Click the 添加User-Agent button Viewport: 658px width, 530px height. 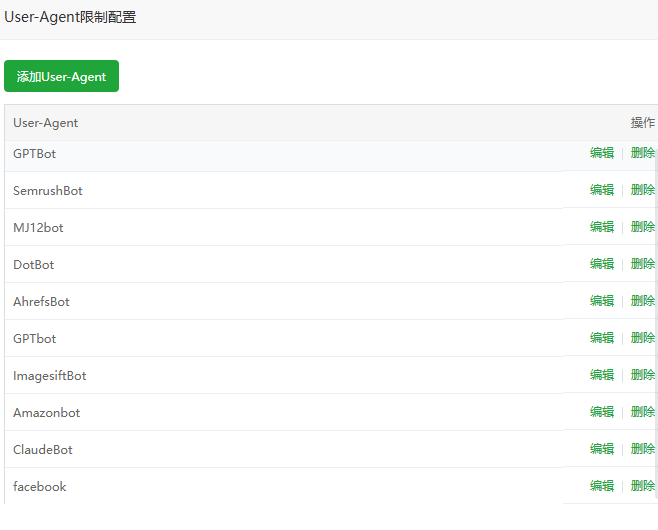61,76
